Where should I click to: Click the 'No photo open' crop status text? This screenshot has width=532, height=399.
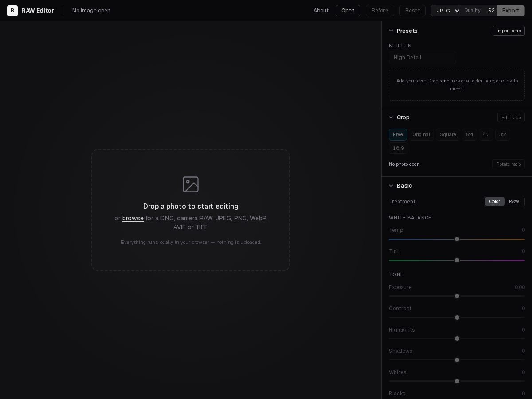[404, 164]
